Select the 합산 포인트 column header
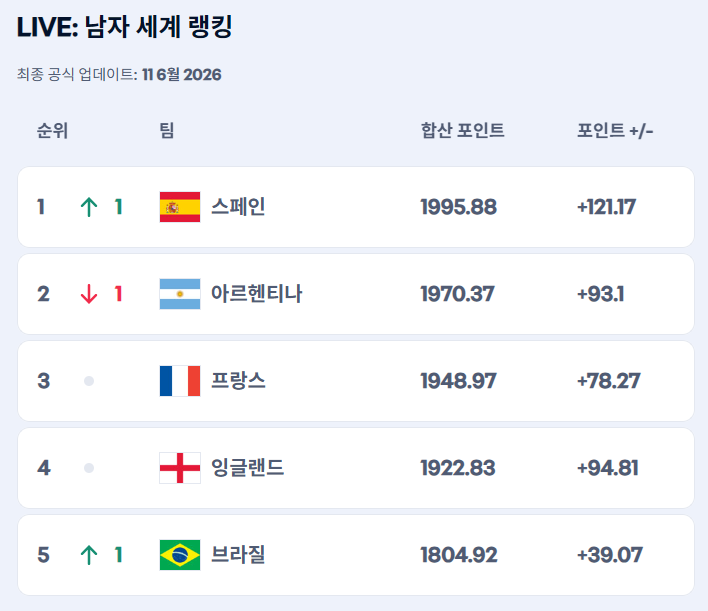708x611 pixels. click(x=463, y=131)
